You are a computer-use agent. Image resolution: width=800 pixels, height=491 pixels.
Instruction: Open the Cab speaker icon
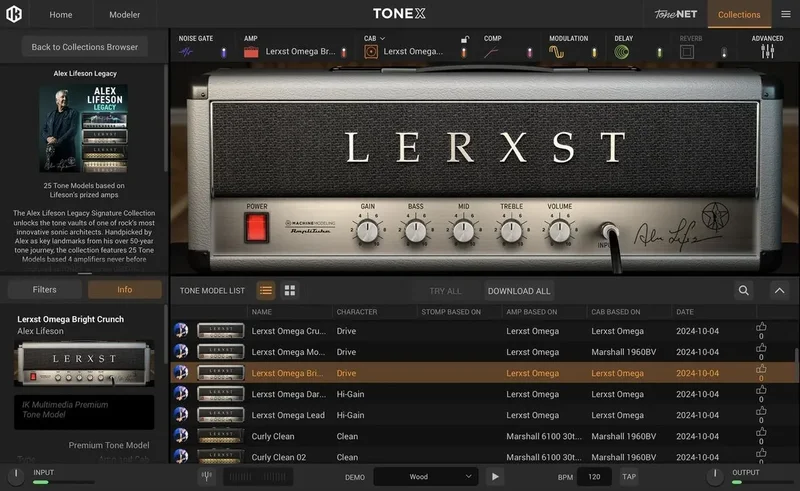click(371, 52)
